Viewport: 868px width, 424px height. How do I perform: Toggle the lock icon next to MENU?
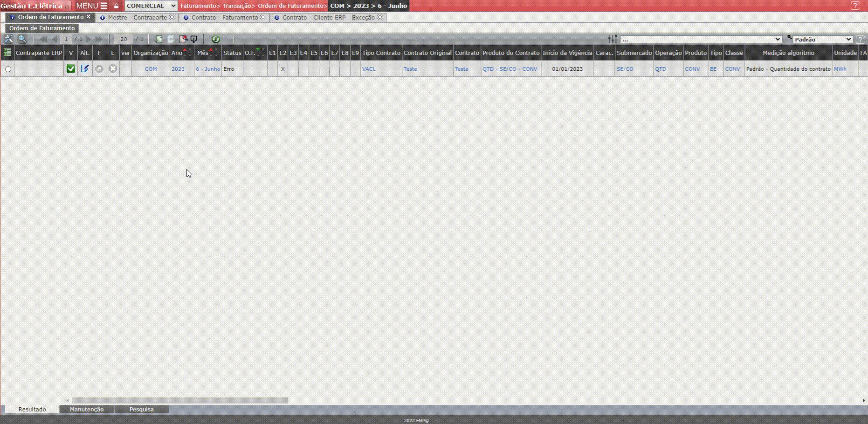117,6
